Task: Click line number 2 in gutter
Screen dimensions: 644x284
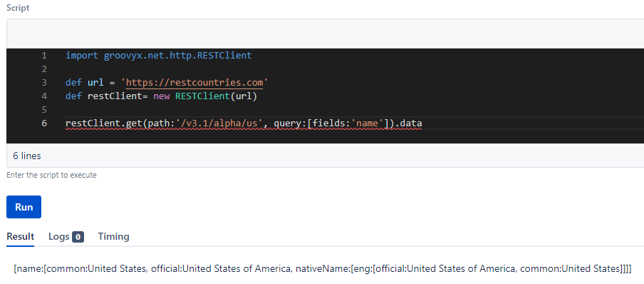Action: coord(44,69)
